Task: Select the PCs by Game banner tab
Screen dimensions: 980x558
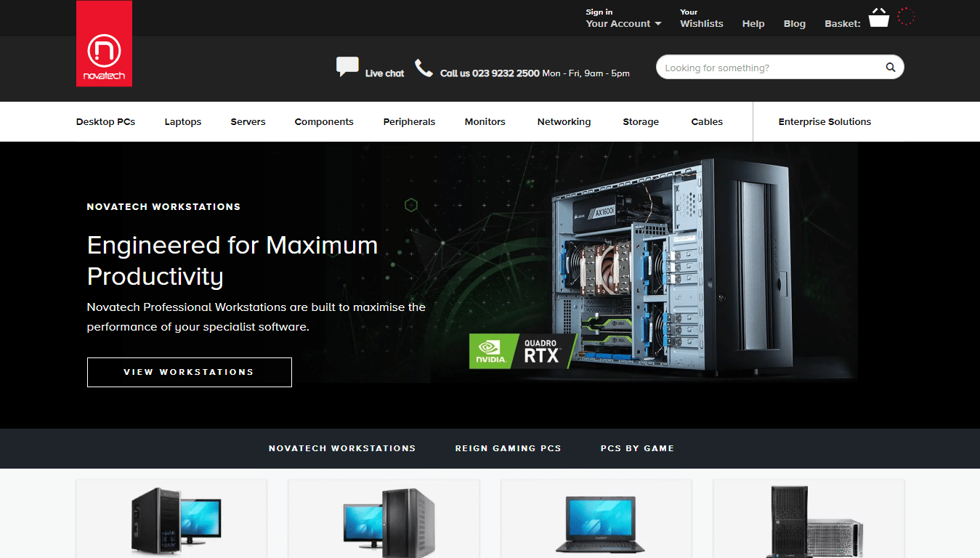Action: 638,448
